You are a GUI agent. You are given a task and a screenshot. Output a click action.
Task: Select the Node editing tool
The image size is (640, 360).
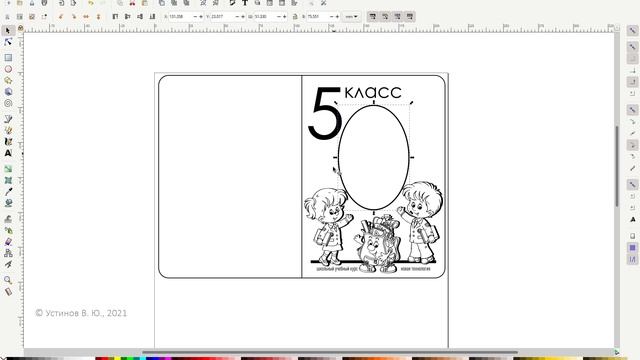click(x=8, y=42)
